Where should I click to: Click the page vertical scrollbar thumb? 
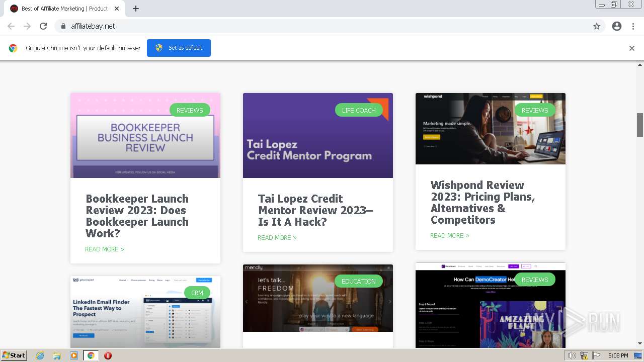[x=640, y=125]
